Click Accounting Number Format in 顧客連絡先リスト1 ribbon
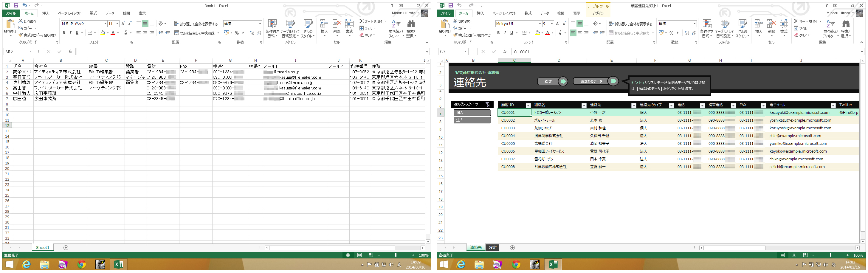This screenshot has width=868, height=273. [661, 33]
